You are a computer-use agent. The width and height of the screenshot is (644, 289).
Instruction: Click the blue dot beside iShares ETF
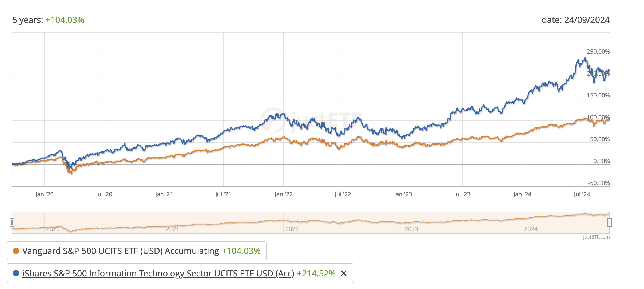point(16,273)
